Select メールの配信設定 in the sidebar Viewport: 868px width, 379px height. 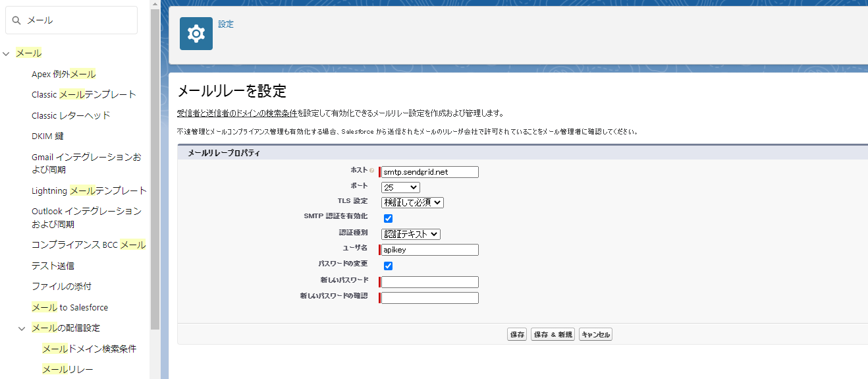pyautogui.click(x=66, y=328)
